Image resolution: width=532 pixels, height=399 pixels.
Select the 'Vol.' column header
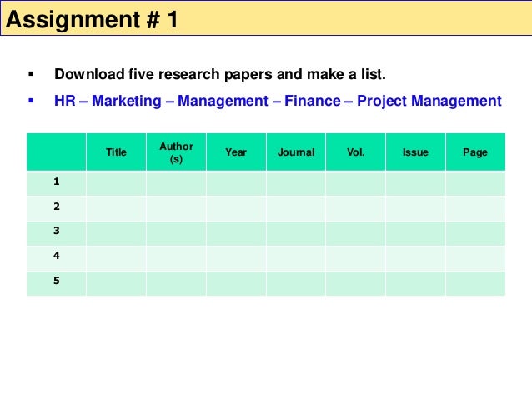(x=355, y=152)
